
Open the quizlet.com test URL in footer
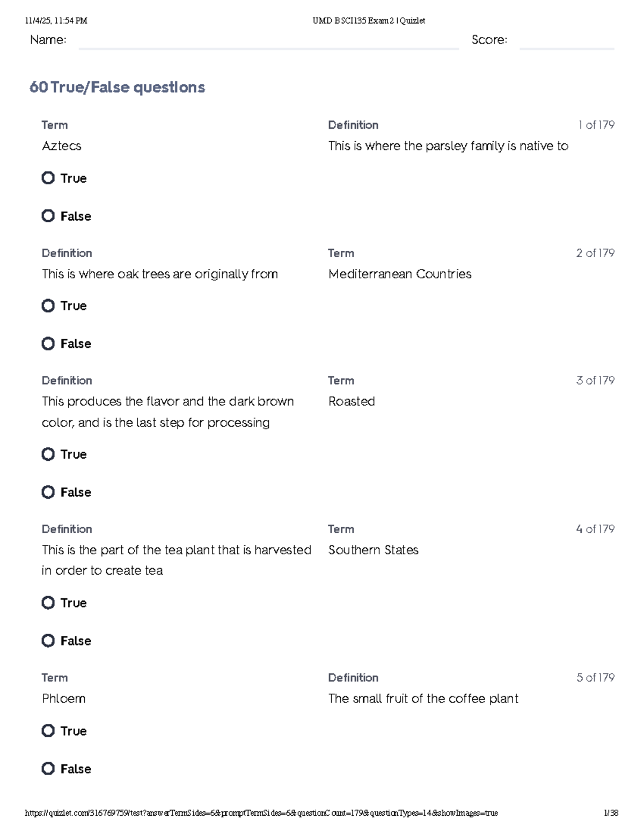[x=261, y=813]
